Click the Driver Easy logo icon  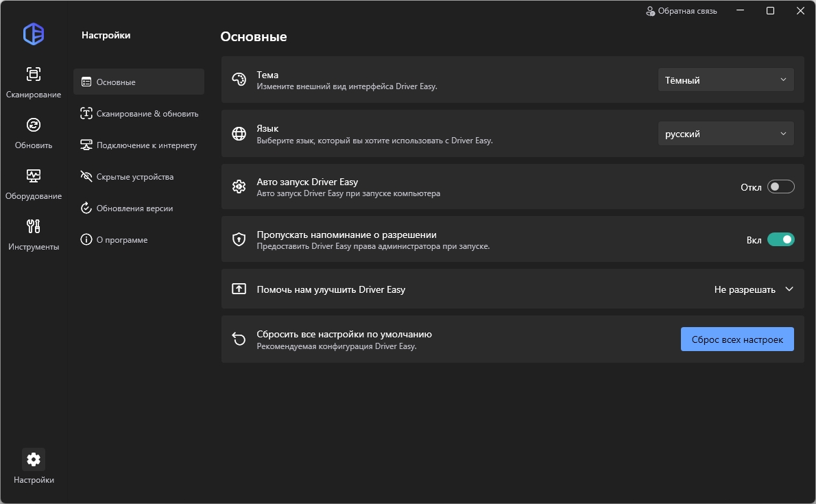[33, 34]
